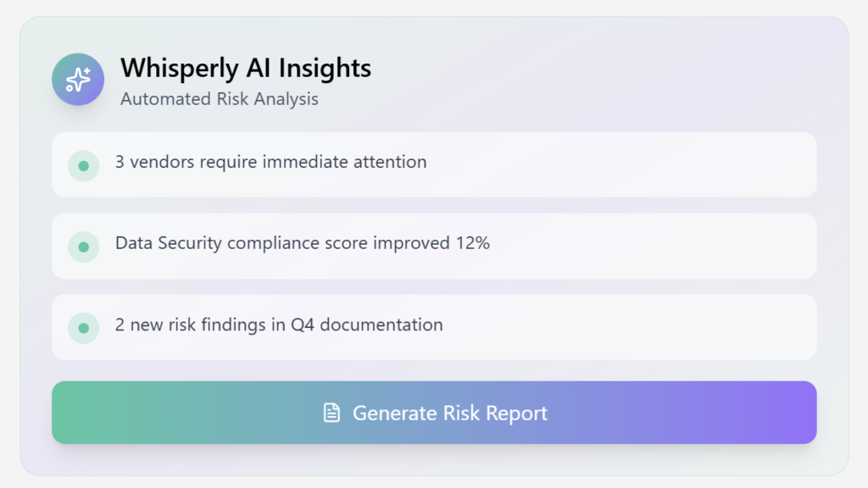Click the green dot beside the Q4 findings row

[83, 327]
